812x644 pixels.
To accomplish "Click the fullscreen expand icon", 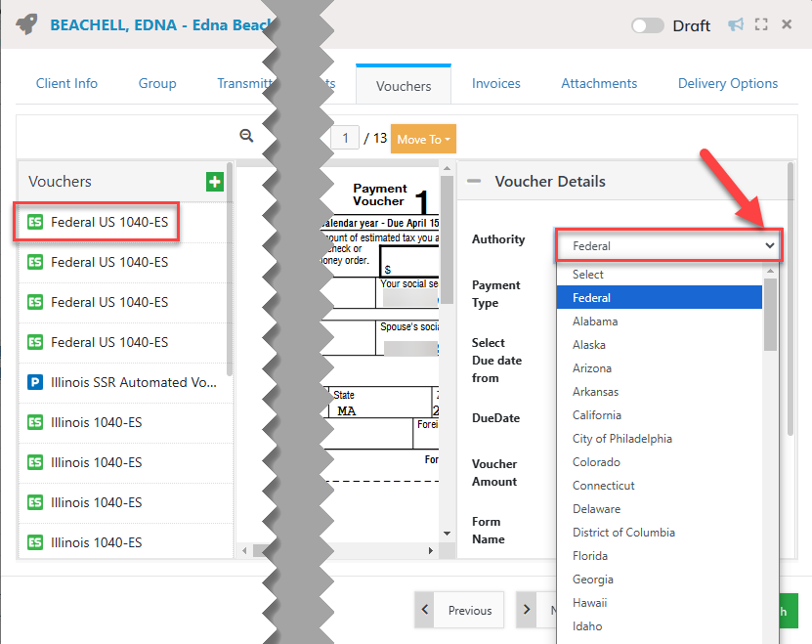I will pyautogui.click(x=761, y=24).
